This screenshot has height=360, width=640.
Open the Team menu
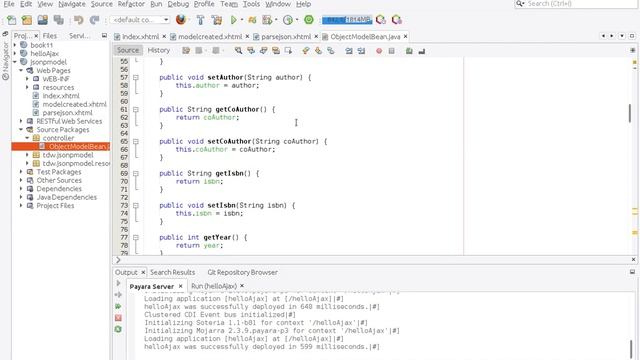point(229,4)
